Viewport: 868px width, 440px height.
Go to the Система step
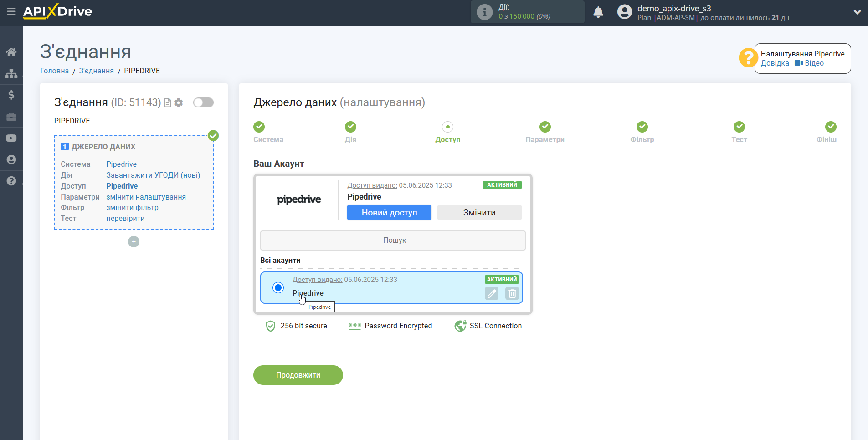259,127
